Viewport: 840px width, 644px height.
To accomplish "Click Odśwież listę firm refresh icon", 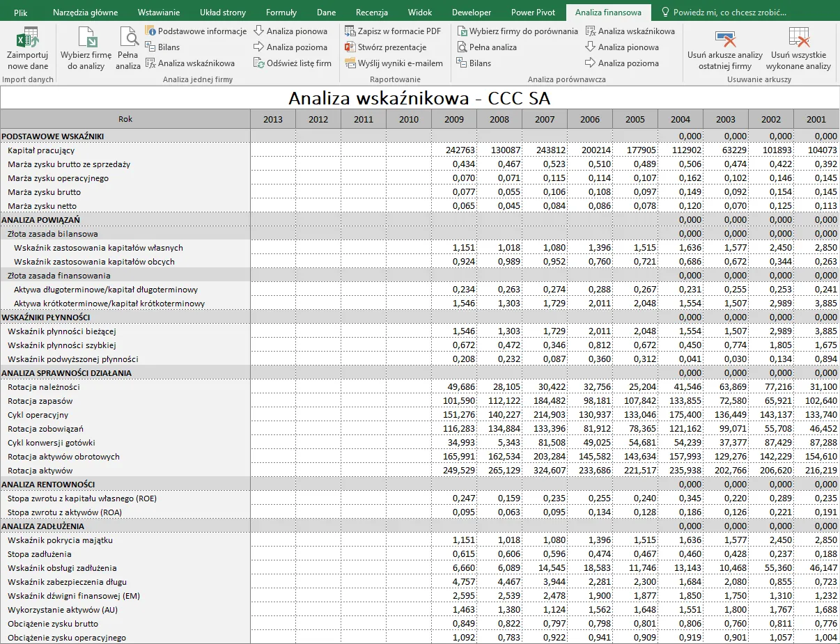I will (x=261, y=62).
